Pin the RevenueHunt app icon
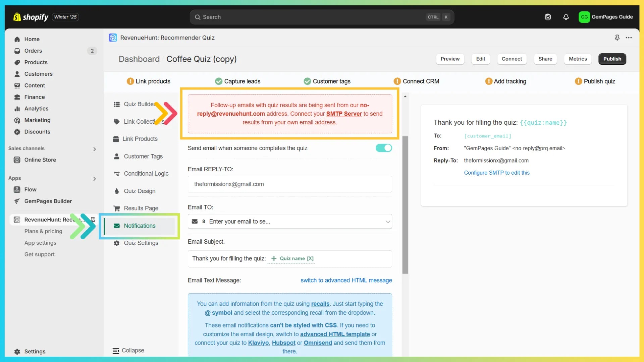The width and height of the screenshot is (644, 362). click(x=617, y=38)
